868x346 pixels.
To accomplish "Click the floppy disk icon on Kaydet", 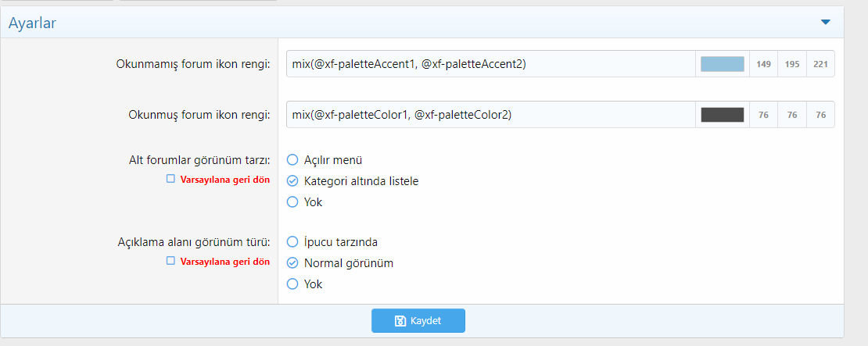I will click(x=400, y=321).
